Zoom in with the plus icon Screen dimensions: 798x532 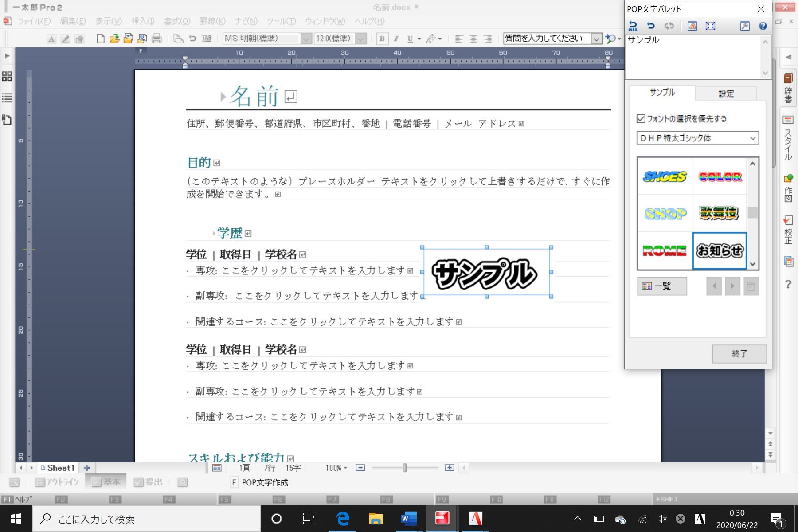(x=450, y=468)
